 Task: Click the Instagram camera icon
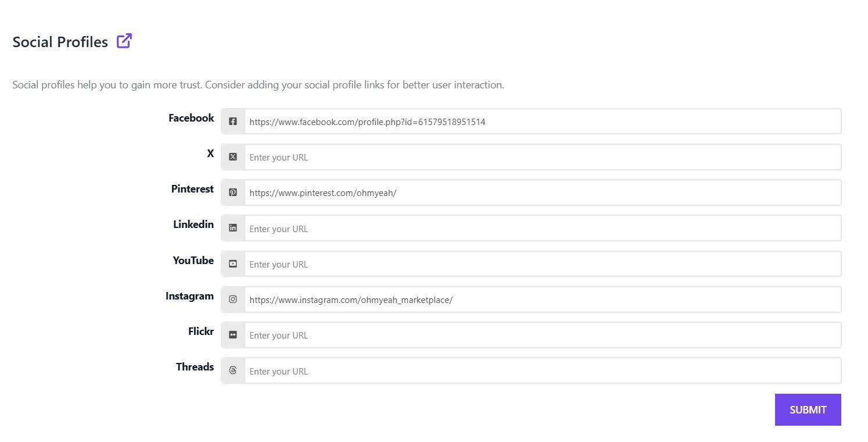point(233,300)
